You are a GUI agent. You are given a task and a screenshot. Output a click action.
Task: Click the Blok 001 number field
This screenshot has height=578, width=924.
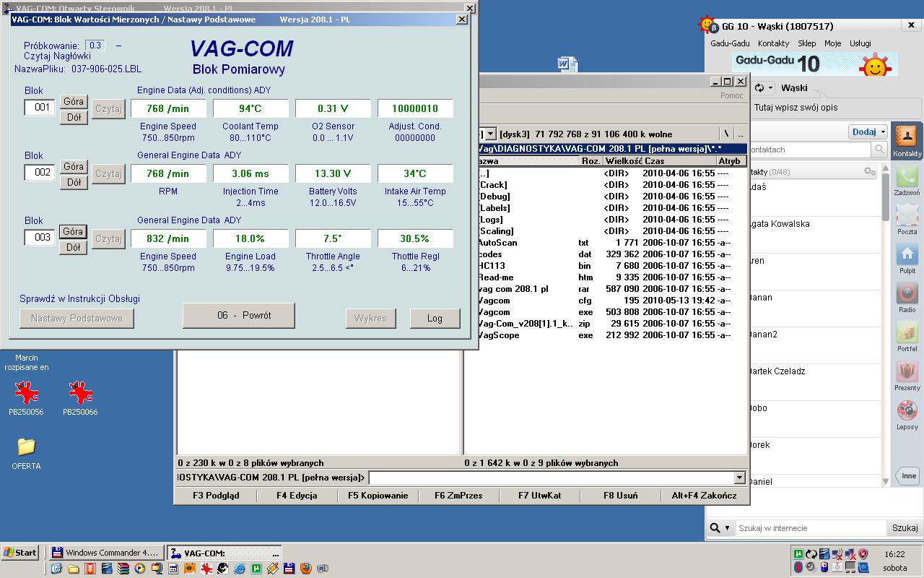[40, 108]
